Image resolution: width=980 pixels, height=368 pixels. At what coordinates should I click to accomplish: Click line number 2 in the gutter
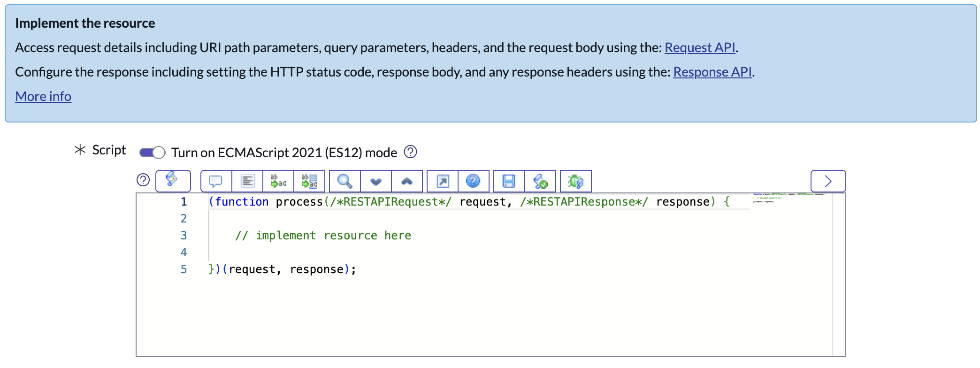184,219
